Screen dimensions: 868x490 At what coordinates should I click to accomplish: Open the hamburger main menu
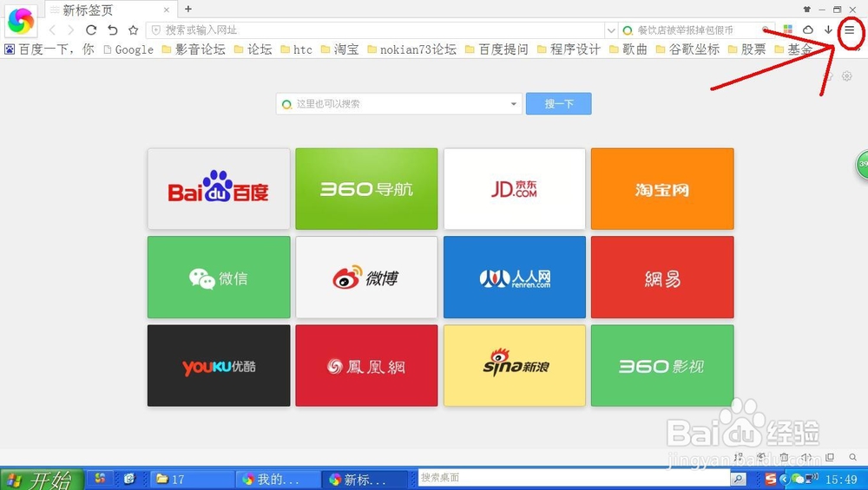click(x=849, y=29)
